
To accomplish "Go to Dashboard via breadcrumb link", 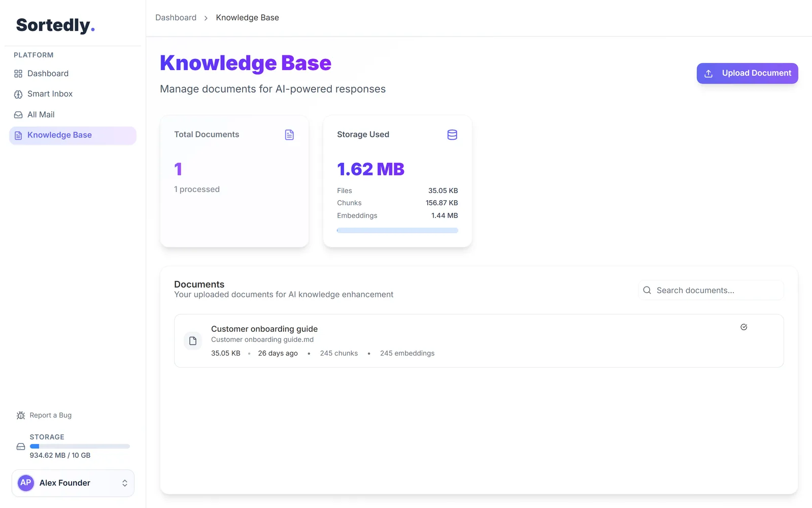I will pos(176,17).
